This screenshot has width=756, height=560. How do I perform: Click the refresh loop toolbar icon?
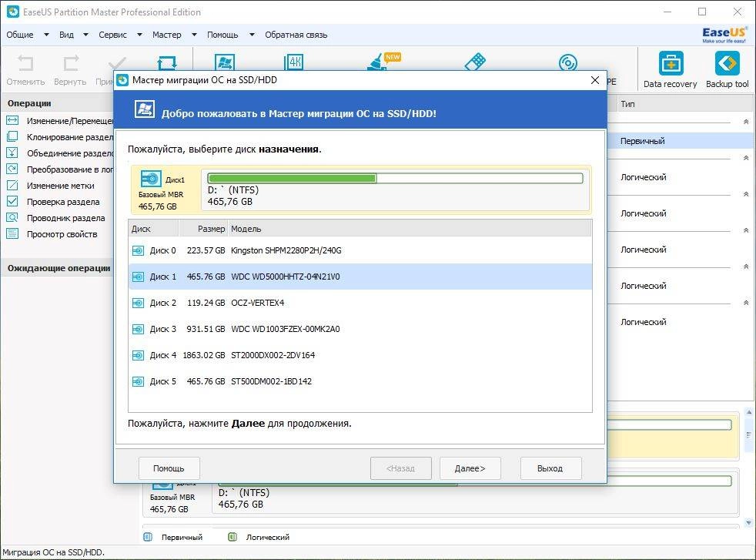pos(167,62)
